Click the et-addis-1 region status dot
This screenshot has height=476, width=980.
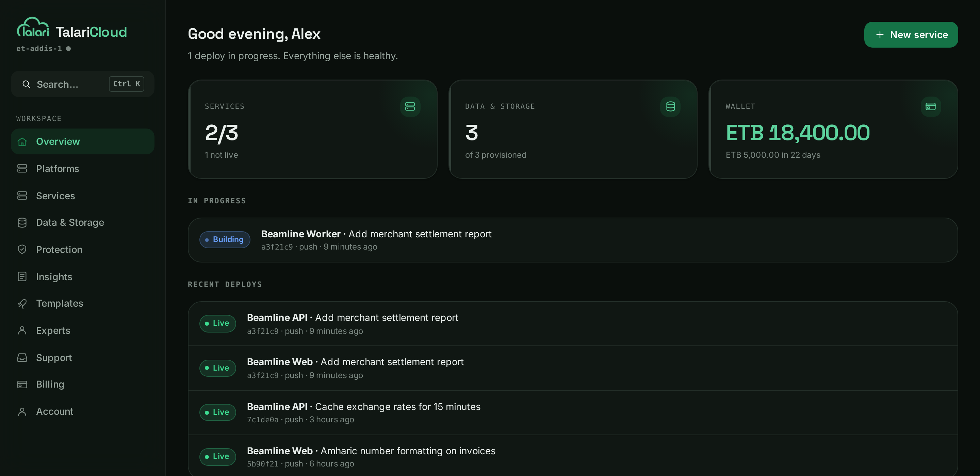[68, 49]
